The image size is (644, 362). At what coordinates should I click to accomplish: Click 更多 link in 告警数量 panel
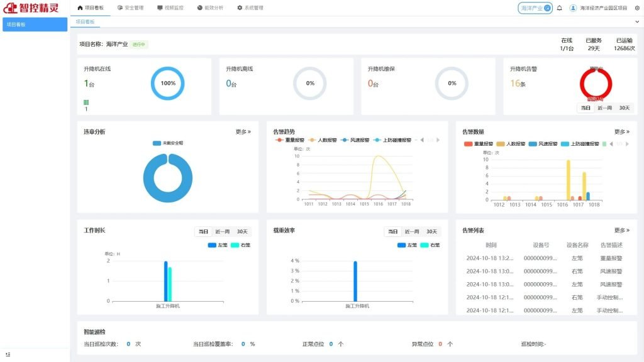click(x=621, y=132)
